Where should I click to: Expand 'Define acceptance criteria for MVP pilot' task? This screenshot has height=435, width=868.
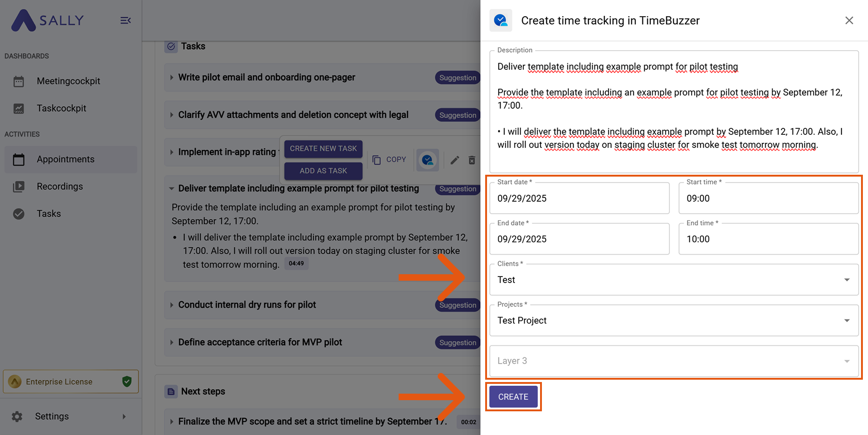[x=172, y=343]
